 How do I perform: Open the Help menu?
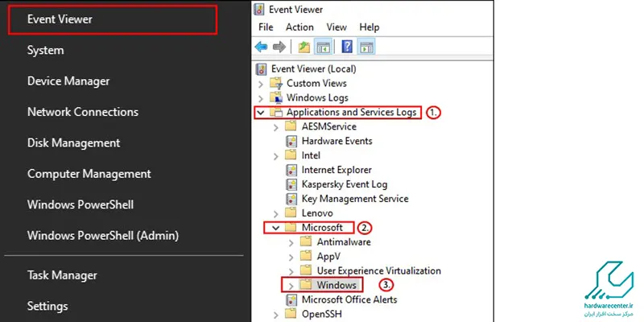(x=369, y=27)
